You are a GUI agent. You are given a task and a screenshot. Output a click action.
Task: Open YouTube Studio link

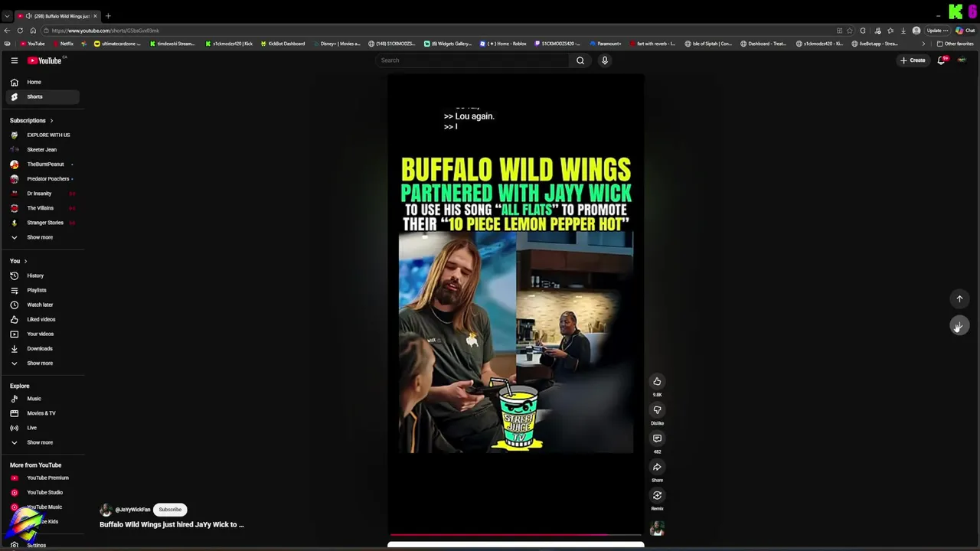43,492
